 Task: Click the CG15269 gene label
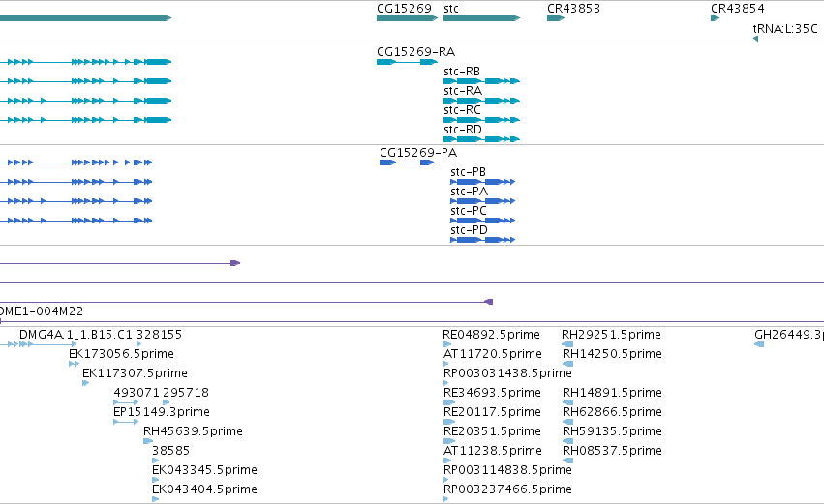pyautogui.click(x=404, y=9)
